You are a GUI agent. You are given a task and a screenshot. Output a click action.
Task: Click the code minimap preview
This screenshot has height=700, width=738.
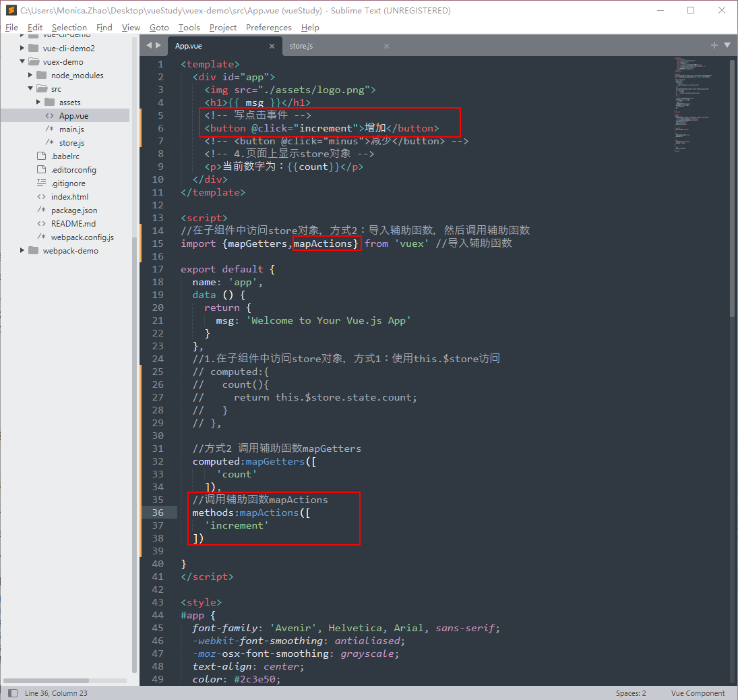pos(694,104)
